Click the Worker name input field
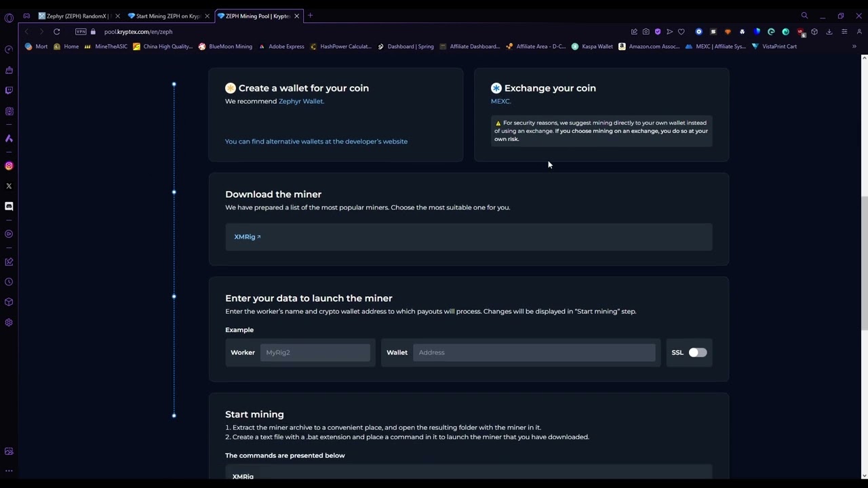Viewport: 868px width, 488px height. (315, 352)
